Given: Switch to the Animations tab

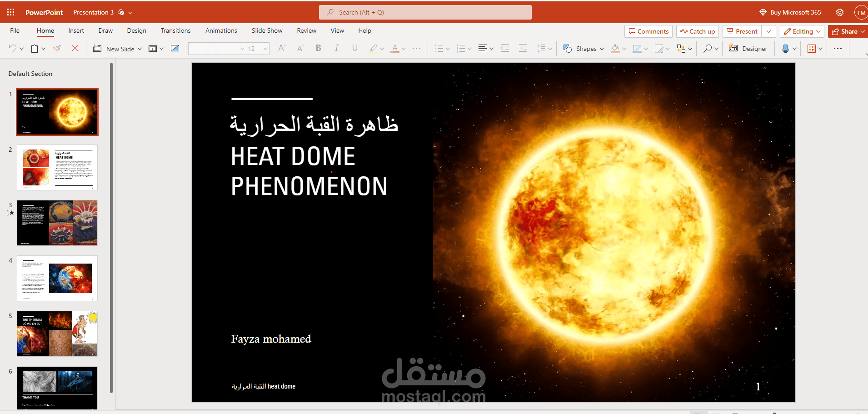Looking at the screenshot, I should click(x=221, y=30).
